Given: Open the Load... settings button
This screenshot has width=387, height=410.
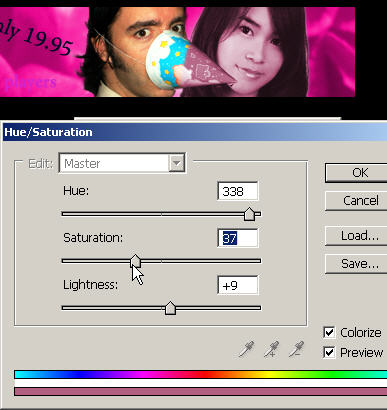Looking at the screenshot, I should [356, 236].
